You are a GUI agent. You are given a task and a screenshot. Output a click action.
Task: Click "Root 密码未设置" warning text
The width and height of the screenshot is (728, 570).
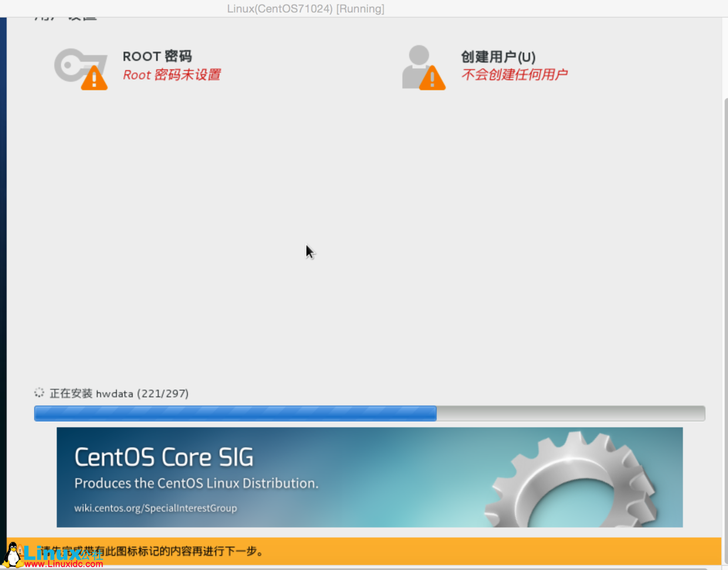tap(172, 75)
